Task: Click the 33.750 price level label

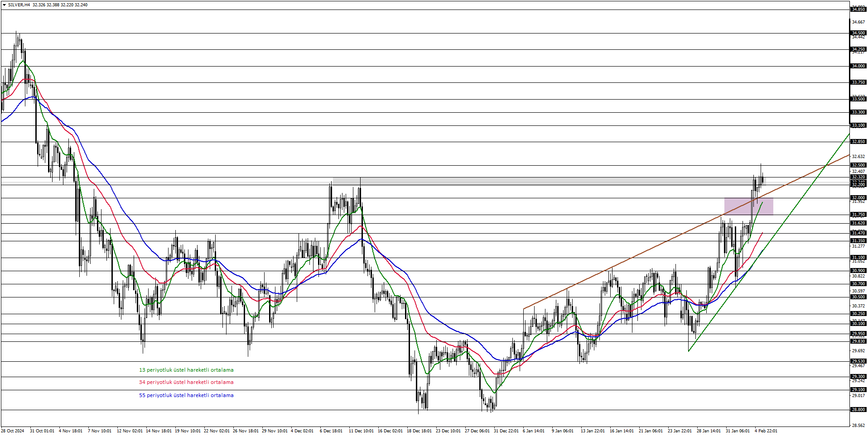Action: coord(858,82)
